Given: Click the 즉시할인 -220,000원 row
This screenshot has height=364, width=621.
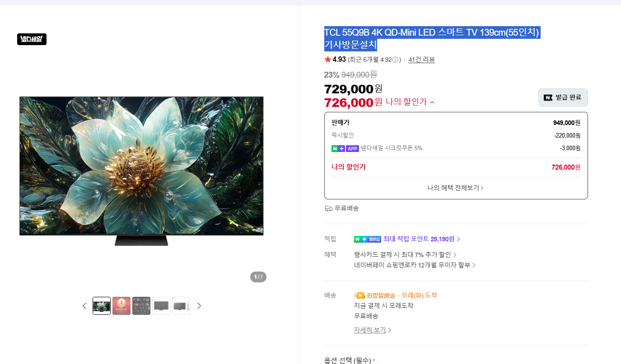Looking at the screenshot, I should coord(456,135).
